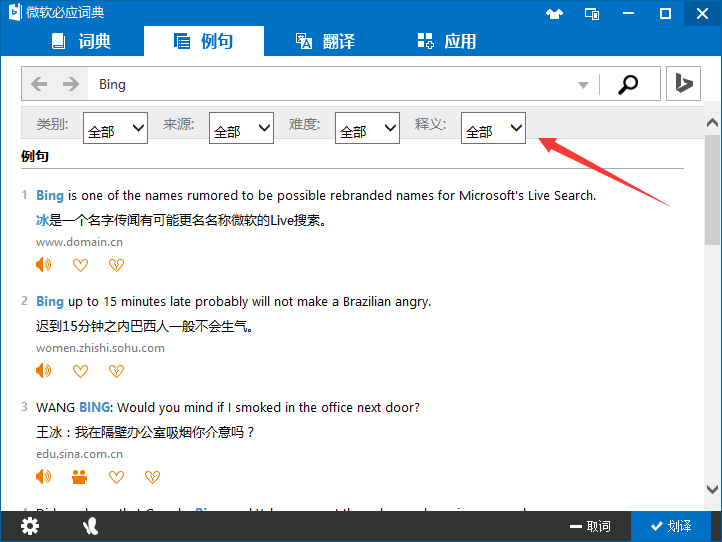Click the sentence 王冰：我在隔壁办公室吸烟你介意吗

pos(145,432)
